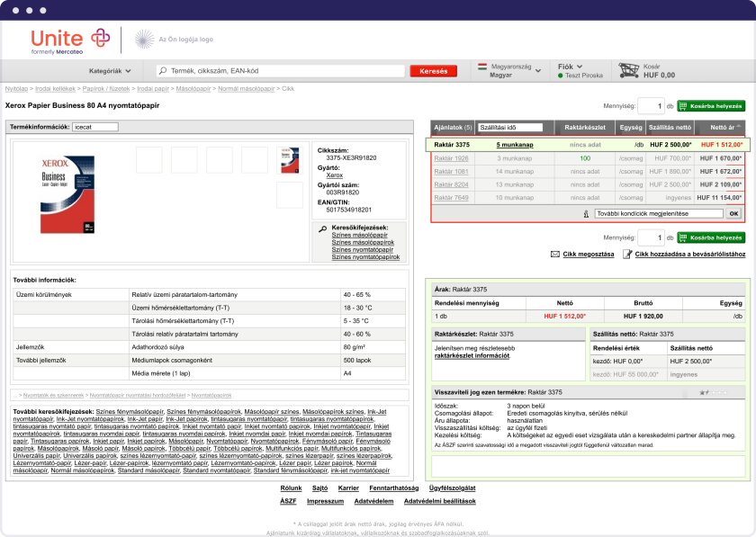Open the Raktár 1926 offer link
The width and height of the screenshot is (756, 537).
tap(451, 157)
